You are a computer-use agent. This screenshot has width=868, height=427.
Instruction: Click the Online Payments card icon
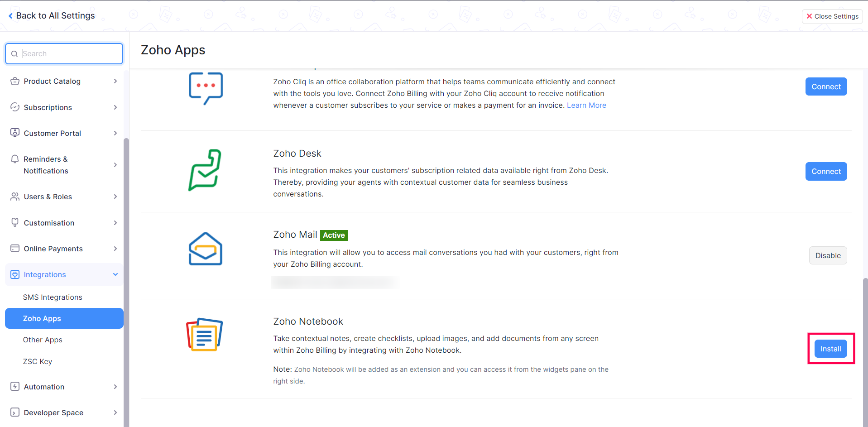click(x=15, y=248)
